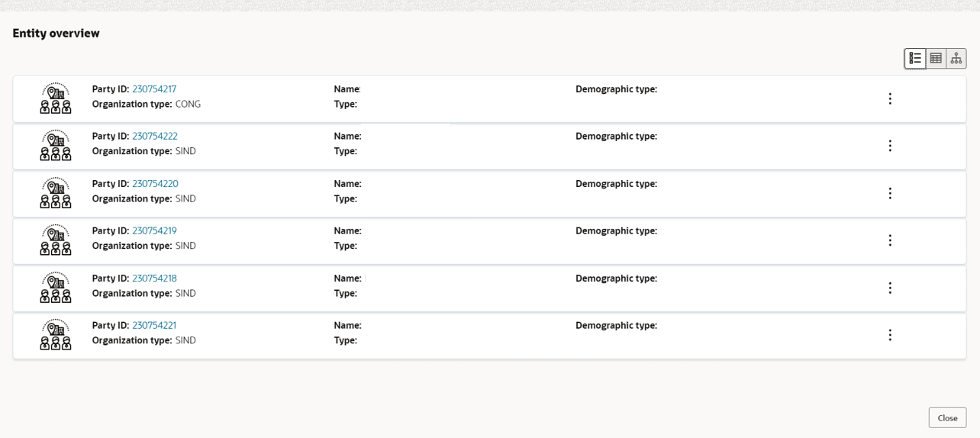Open kebab menu for party 230754221
The height and width of the screenshot is (438, 980).
[x=890, y=335]
